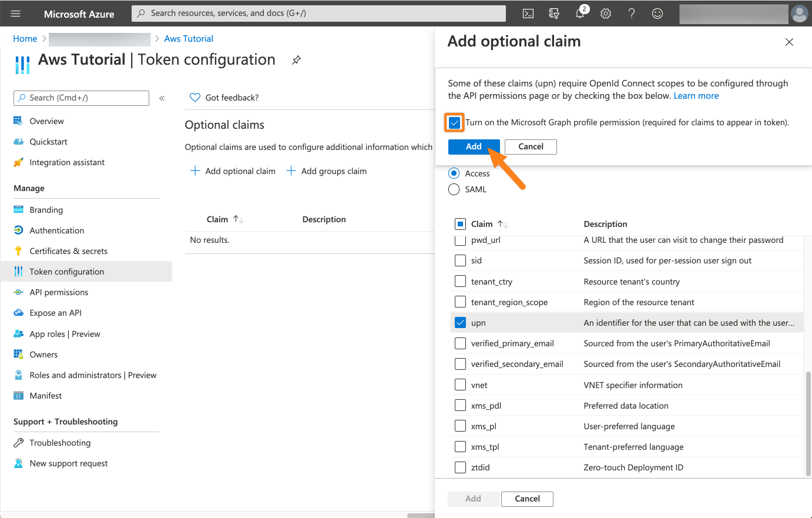Viewport: 812px width, 518px height.
Task: Collapse the left sidebar menu
Action: (x=162, y=98)
